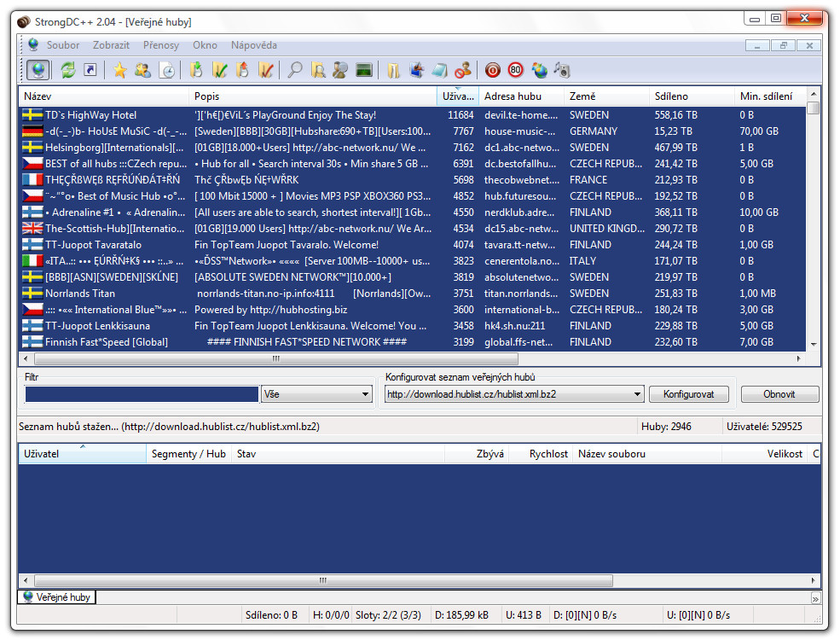Click the hub list vertical scrollbar down arrow
Image resolution: width=840 pixels, height=640 pixels.
pyautogui.click(x=814, y=345)
